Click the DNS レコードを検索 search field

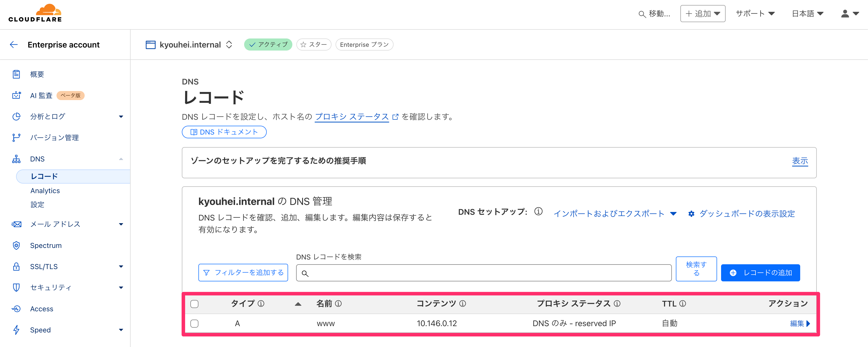(484, 273)
